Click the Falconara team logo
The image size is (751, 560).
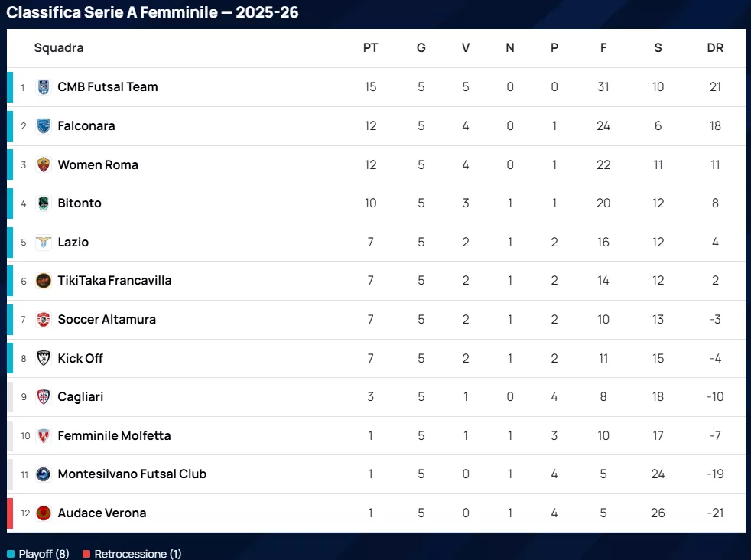coord(44,125)
